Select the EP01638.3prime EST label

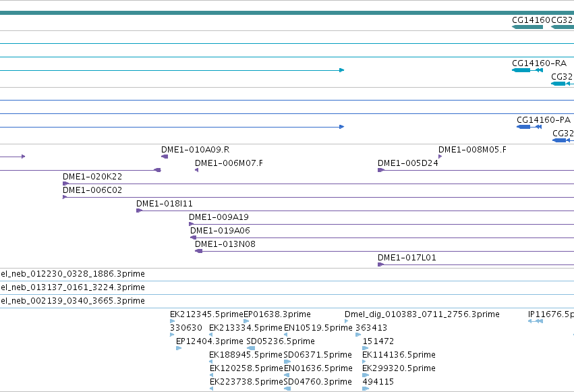coord(277,314)
